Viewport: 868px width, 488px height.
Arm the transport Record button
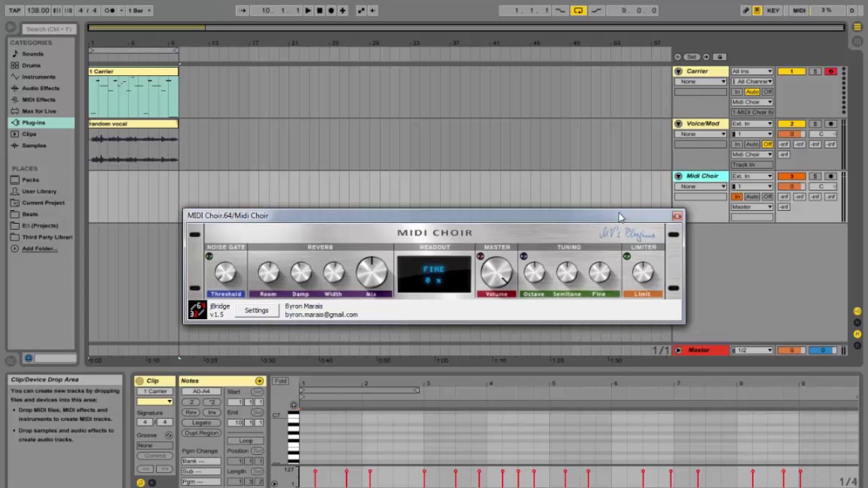click(x=331, y=10)
